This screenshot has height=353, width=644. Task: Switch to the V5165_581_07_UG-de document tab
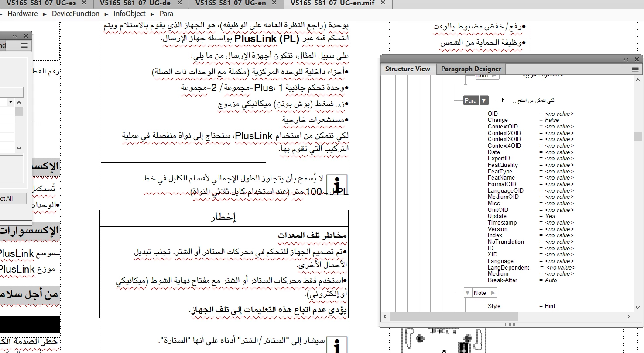pyautogui.click(x=135, y=3)
